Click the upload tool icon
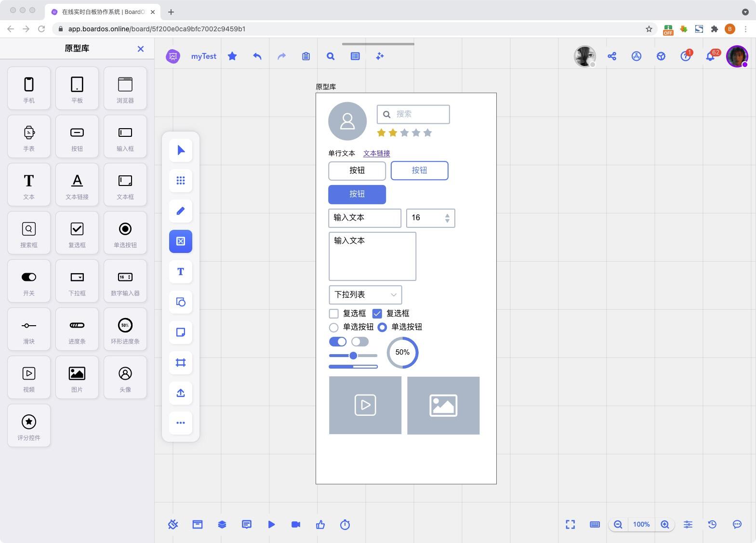This screenshot has width=756, height=543. point(181,393)
